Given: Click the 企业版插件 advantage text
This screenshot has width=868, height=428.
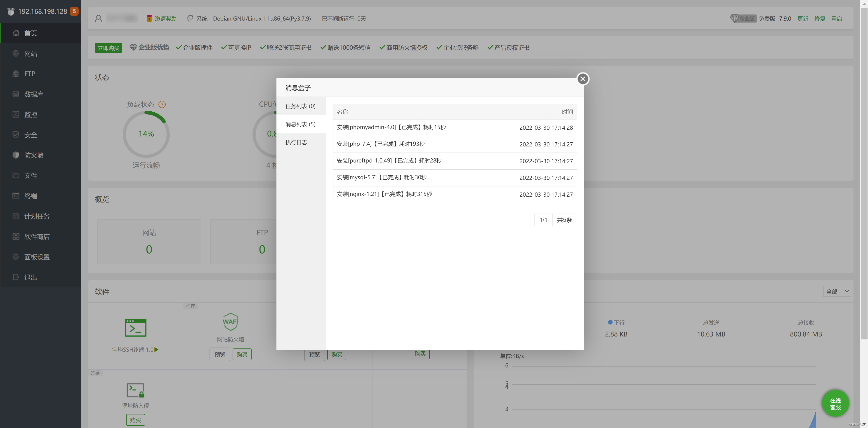Looking at the screenshot, I should click(198, 48).
